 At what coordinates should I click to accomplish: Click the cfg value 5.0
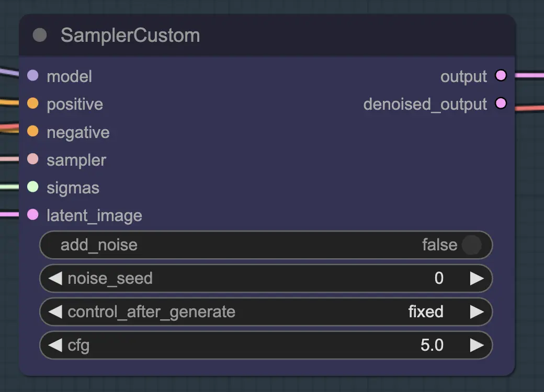[432, 345]
